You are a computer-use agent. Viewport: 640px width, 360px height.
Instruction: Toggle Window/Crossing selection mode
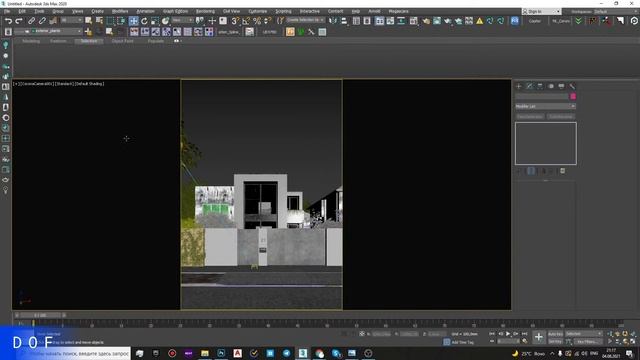click(121, 21)
